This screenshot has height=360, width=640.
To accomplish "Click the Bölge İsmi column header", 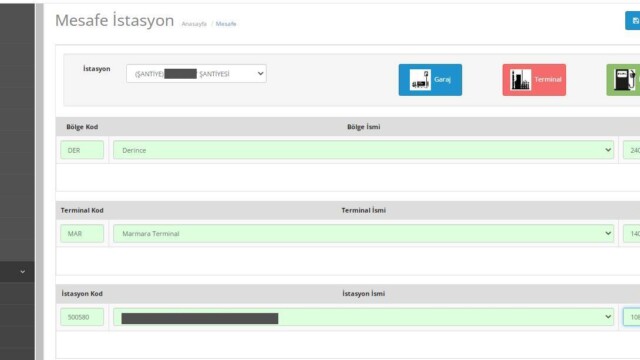I will 363,127.
